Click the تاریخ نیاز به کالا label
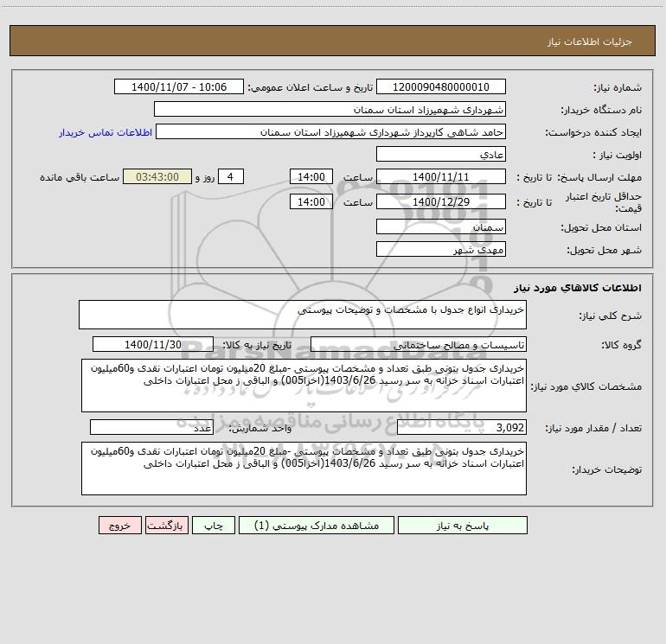Viewport: 666px width, 644px height. click(258, 345)
